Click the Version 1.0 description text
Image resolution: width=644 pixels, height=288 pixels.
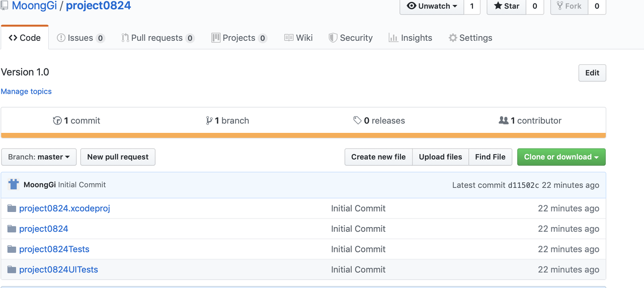tap(25, 72)
